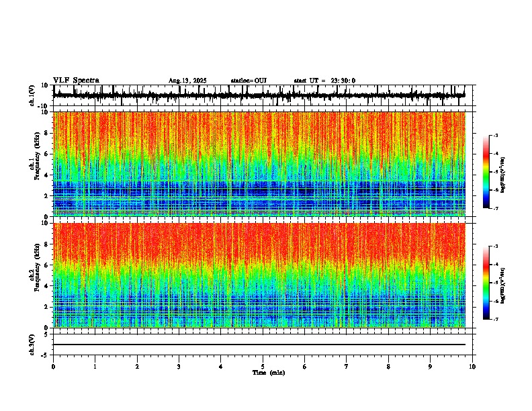Click time axis tick label '7'
The image size is (532, 411).
[347, 367]
